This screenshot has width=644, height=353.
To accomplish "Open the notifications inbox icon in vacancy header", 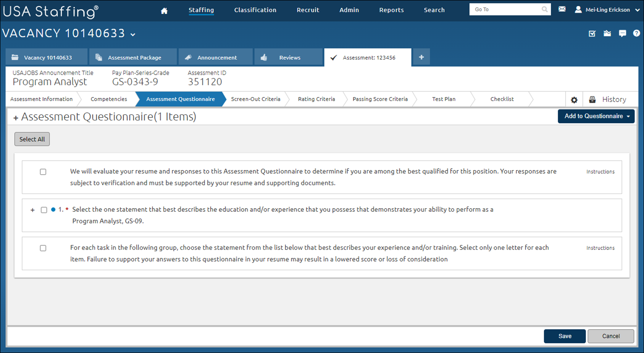I will pyautogui.click(x=607, y=33).
